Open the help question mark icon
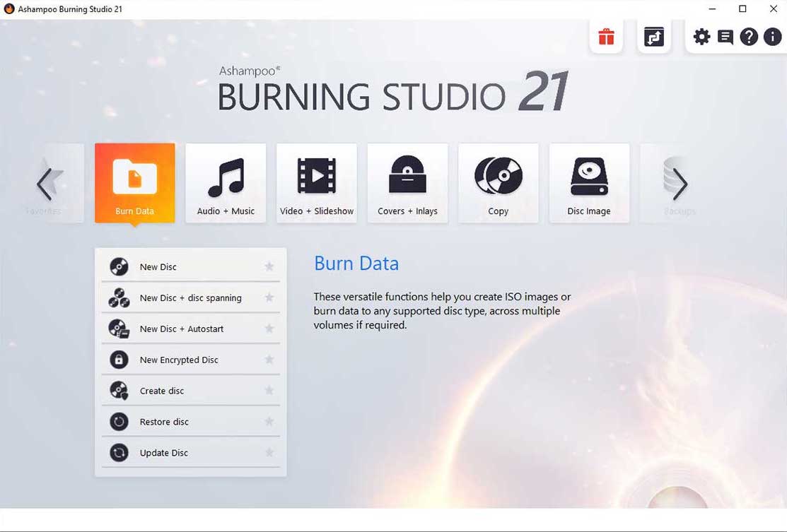Screen dimensions: 787x532 pyautogui.click(x=749, y=37)
